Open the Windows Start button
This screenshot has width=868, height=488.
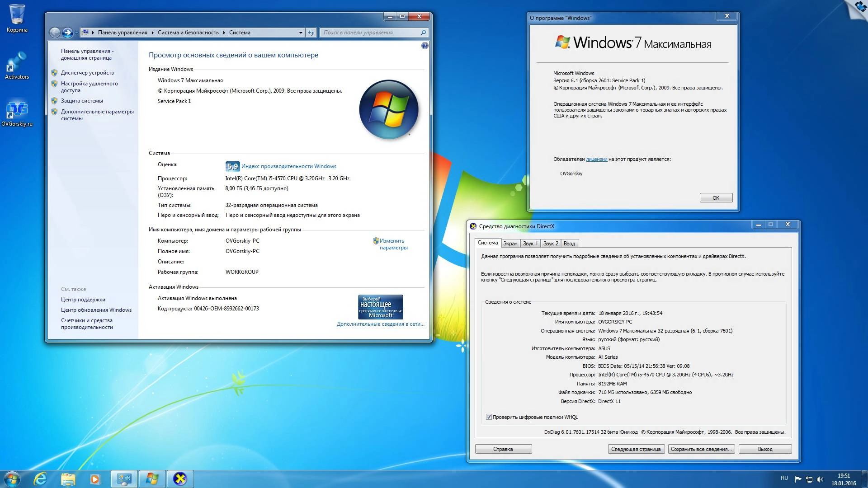tap(12, 479)
